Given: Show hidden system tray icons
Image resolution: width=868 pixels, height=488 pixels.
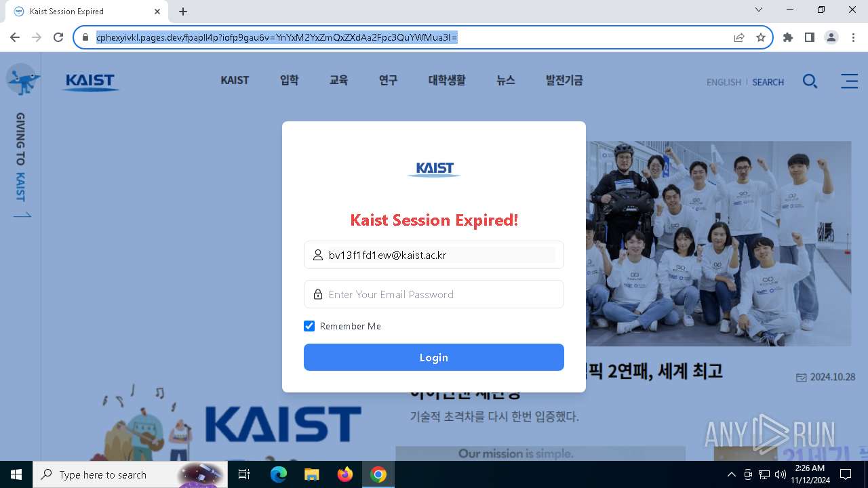Looking at the screenshot, I should pos(731,474).
